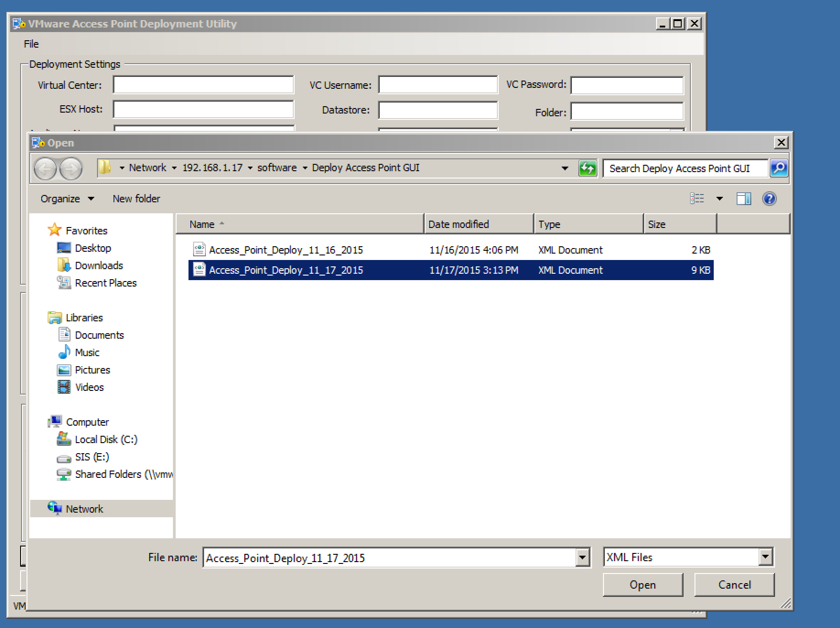
Task: Open Downloads folder in Favorites
Action: pyautogui.click(x=99, y=265)
